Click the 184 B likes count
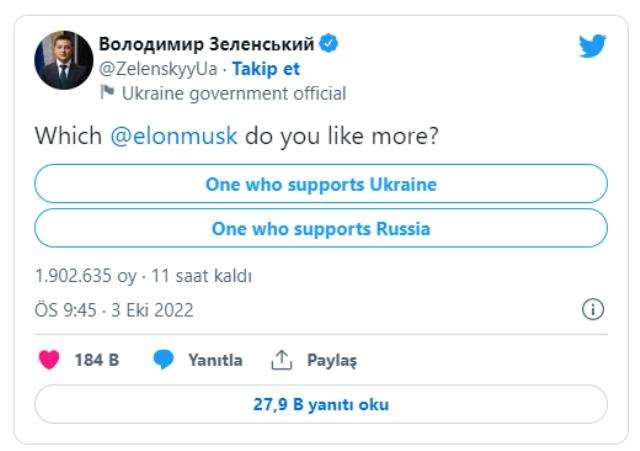 coord(97,360)
